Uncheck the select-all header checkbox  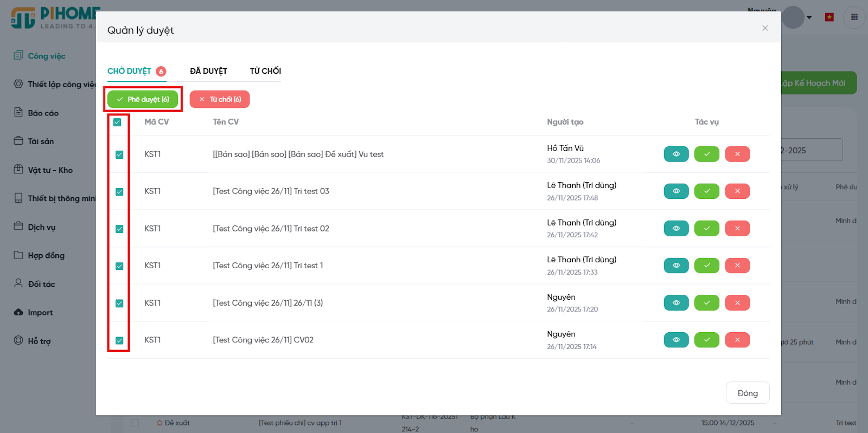117,122
